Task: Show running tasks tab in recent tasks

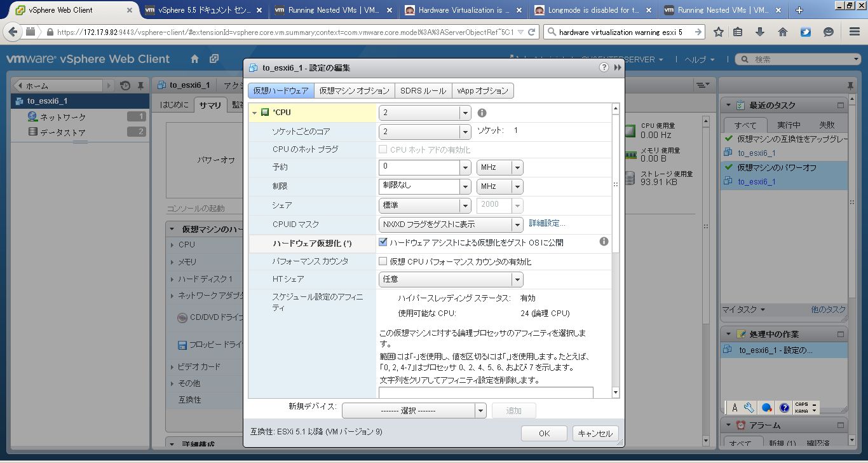Action: (789, 125)
